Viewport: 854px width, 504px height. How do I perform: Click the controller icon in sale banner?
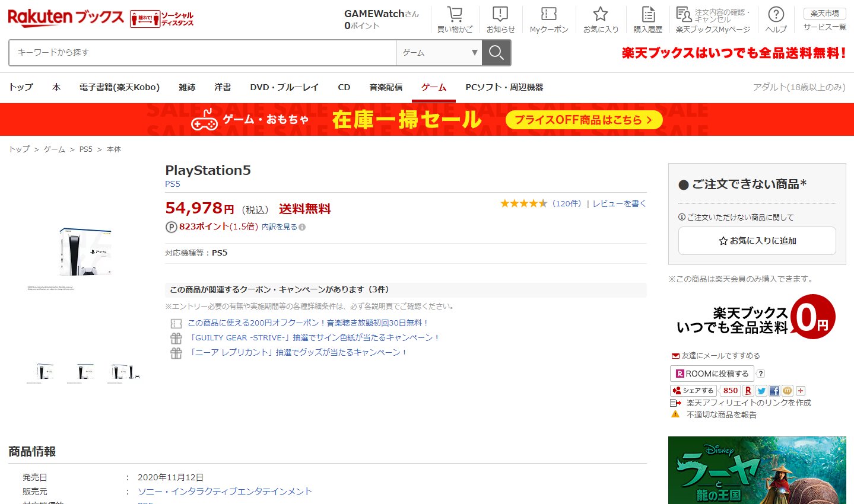(x=205, y=120)
